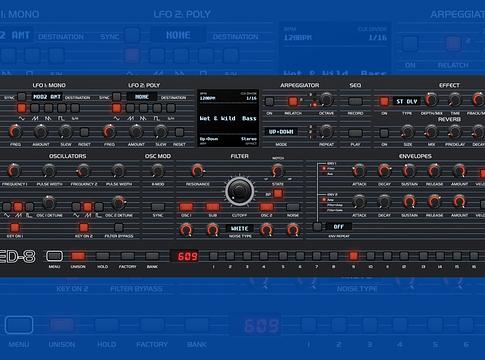Image resolution: width=485 pixels, height=360 pixels.
Task: Toggle the FACTORY preset button
Action: (127, 256)
